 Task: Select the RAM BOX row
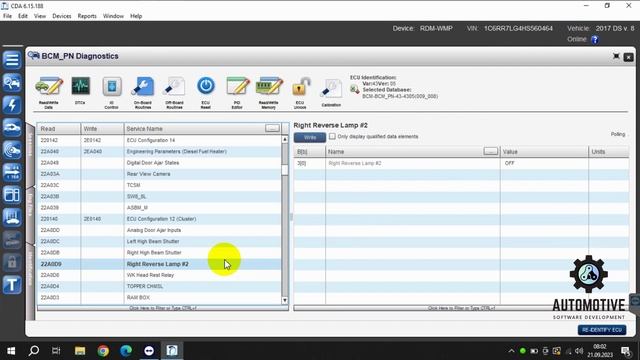159,298
